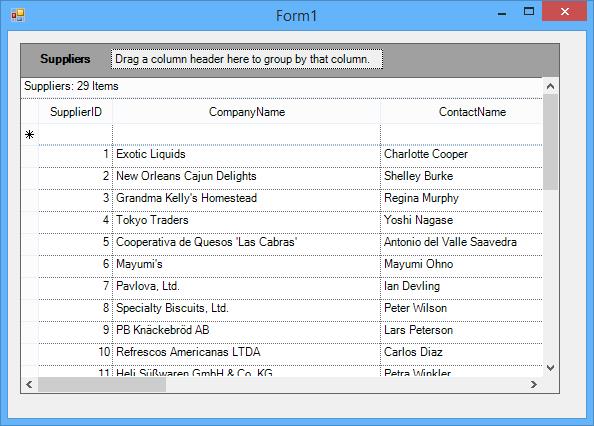Image resolution: width=594 pixels, height=426 pixels.
Task: Click SupplierID cell with value 10
Action: pos(76,354)
